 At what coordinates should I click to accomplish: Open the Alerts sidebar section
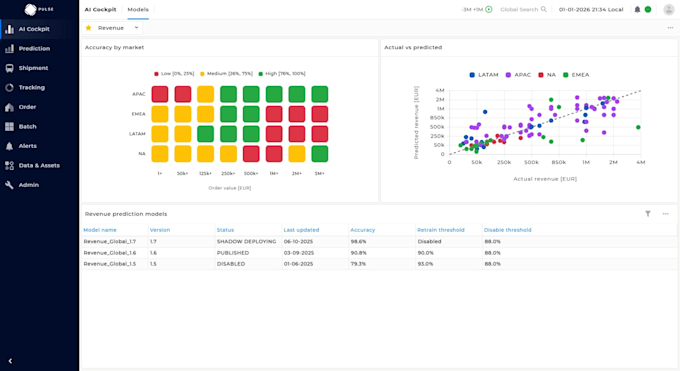27,146
